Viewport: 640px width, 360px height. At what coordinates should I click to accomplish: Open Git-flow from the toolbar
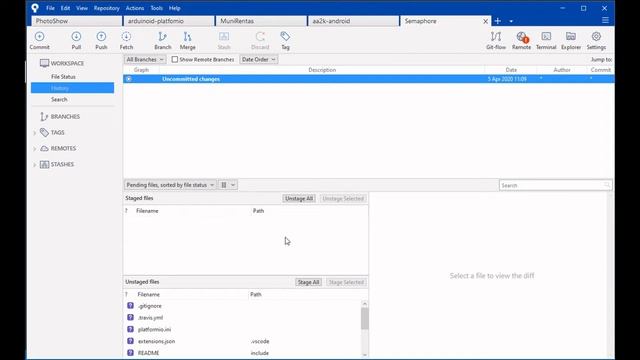pyautogui.click(x=496, y=40)
